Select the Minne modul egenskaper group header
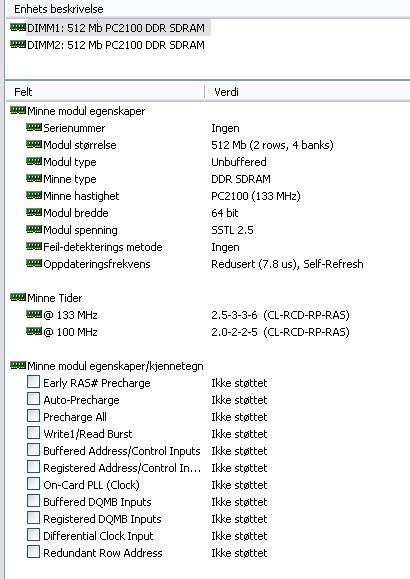Viewport: 410px width, 579px height. (x=86, y=111)
